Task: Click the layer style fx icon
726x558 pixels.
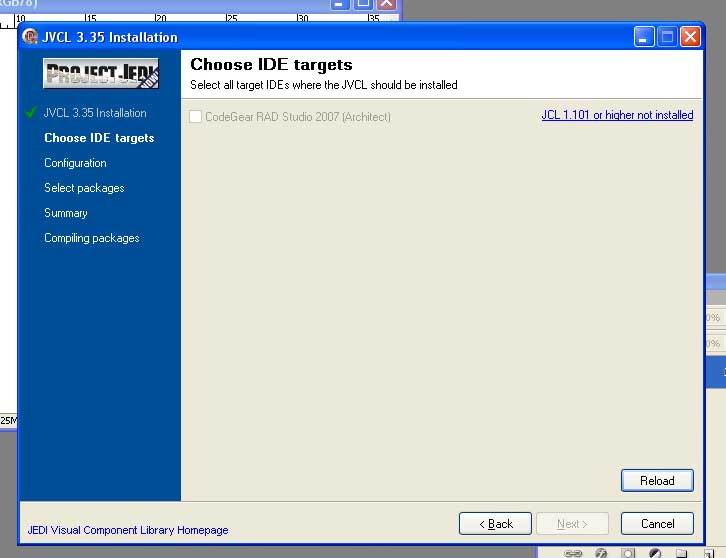Action: click(601, 552)
